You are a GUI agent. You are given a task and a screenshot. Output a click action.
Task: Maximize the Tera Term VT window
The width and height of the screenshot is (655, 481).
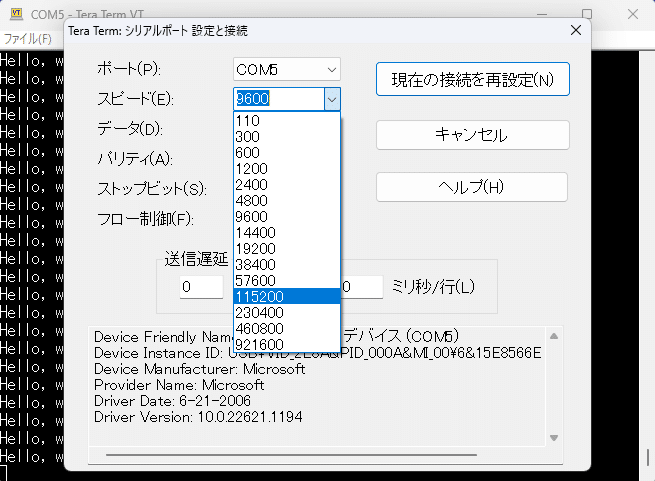587,14
